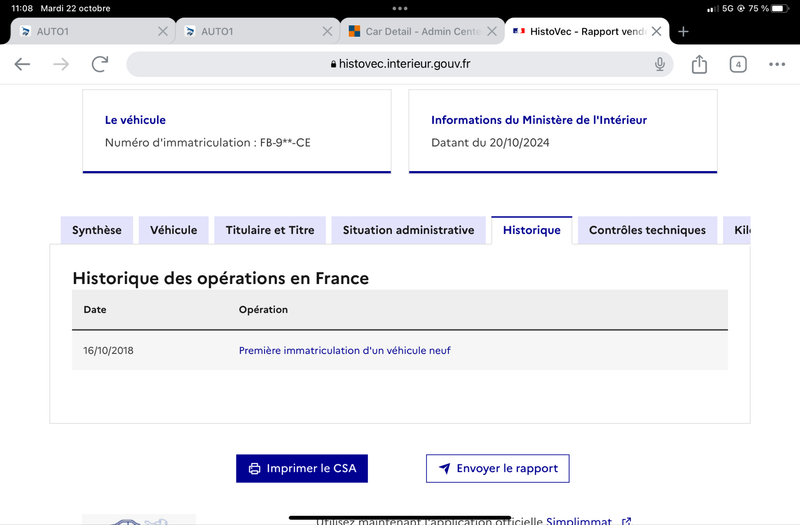Close the first AUTO1 tab

[x=163, y=32]
